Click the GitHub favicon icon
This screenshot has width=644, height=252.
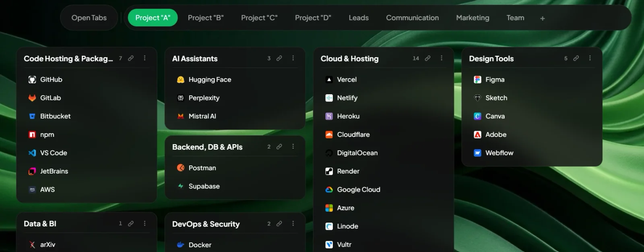click(32, 80)
